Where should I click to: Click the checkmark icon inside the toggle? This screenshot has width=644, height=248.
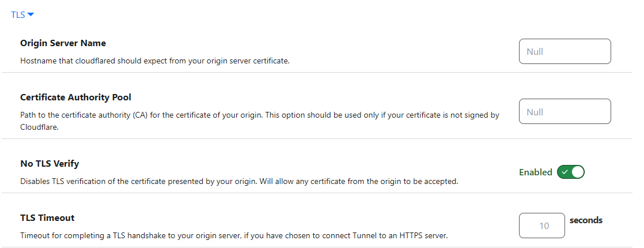(x=565, y=172)
